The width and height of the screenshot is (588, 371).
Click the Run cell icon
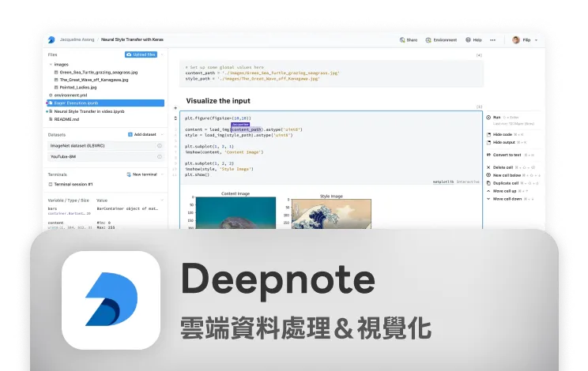488,118
